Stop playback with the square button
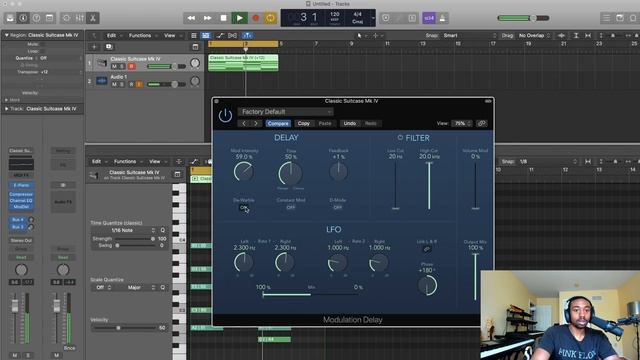The image size is (640, 360). coord(223,18)
